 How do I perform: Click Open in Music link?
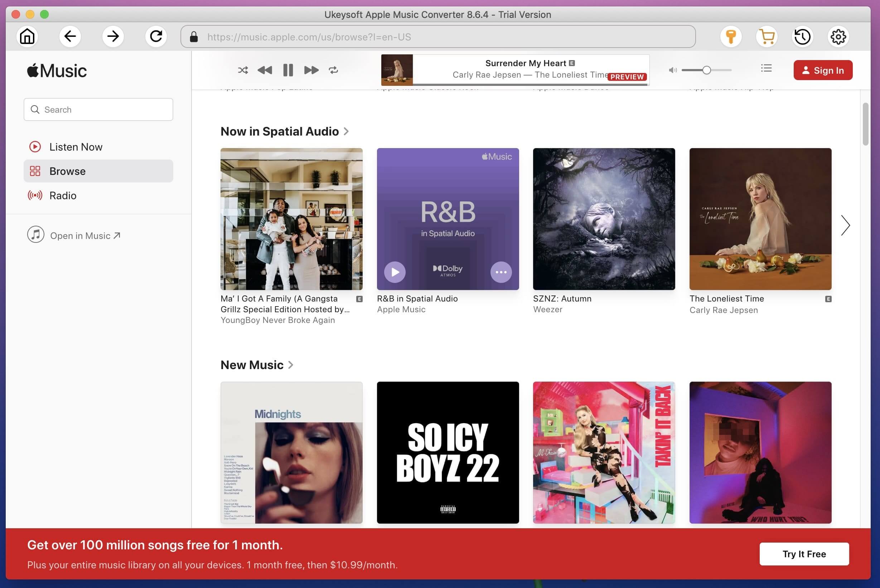pos(85,235)
